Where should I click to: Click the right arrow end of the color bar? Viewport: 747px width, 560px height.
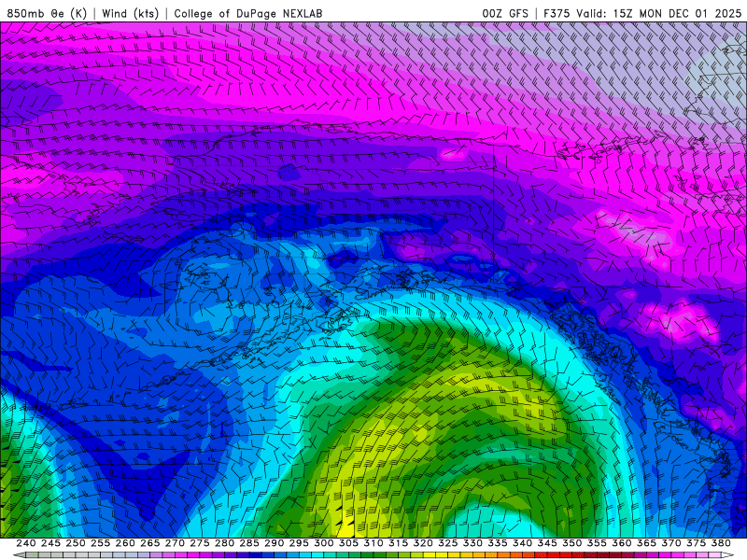tap(727, 555)
